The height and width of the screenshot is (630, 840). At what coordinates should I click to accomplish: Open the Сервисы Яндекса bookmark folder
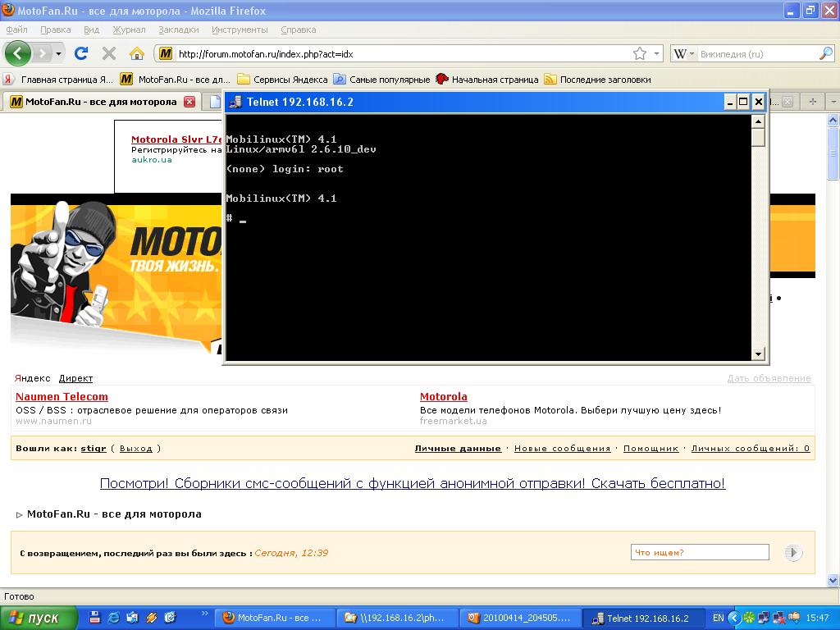(x=282, y=80)
